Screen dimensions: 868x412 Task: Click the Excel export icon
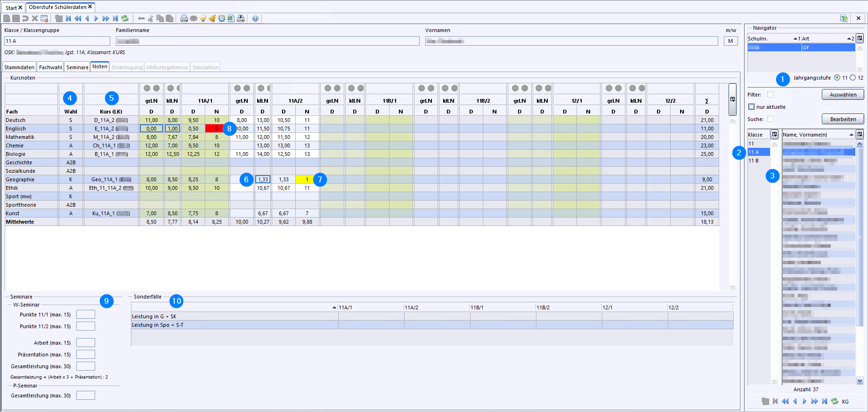pyautogui.click(x=231, y=18)
